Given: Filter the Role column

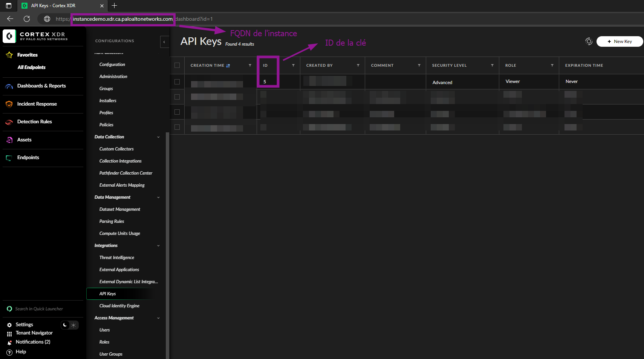Looking at the screenshot, I should 552,66.
